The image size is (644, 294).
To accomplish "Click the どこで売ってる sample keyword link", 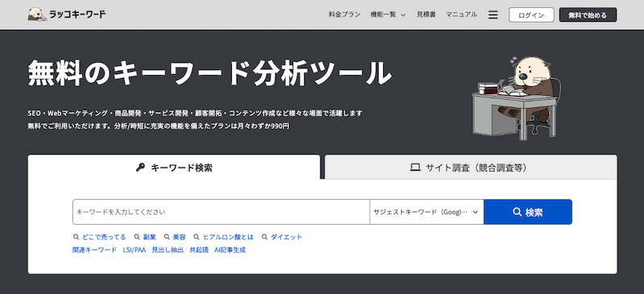I will point(104,237).
